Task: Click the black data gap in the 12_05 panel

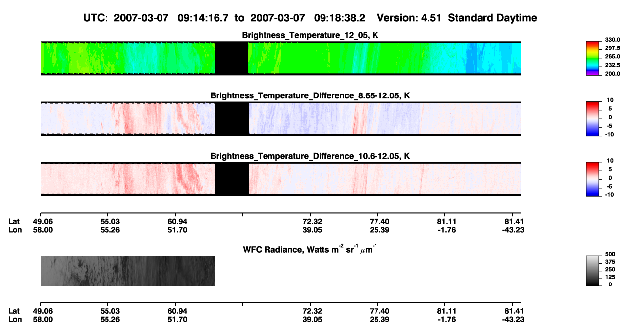Action: coord(232,58)
